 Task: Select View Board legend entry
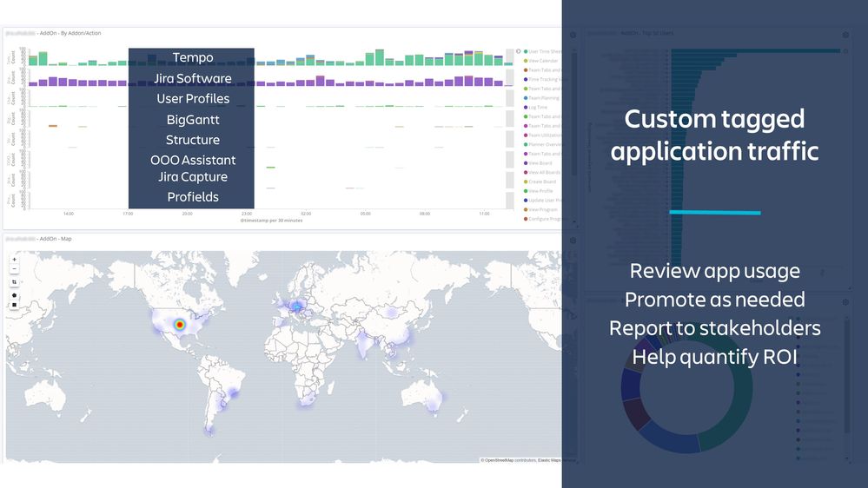538,163
